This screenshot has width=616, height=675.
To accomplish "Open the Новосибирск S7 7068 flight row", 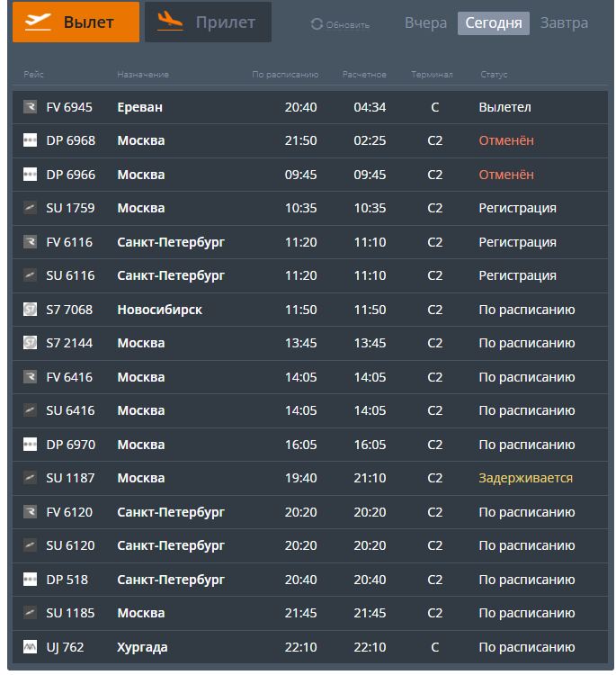I will (x=310, y=309).
